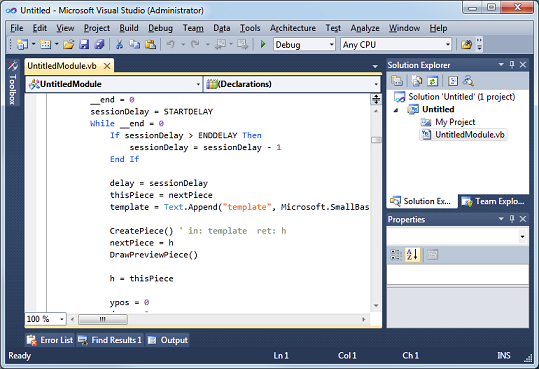
Task: Click the Categorized icon in Properties panel
Action: coord(396,255)
